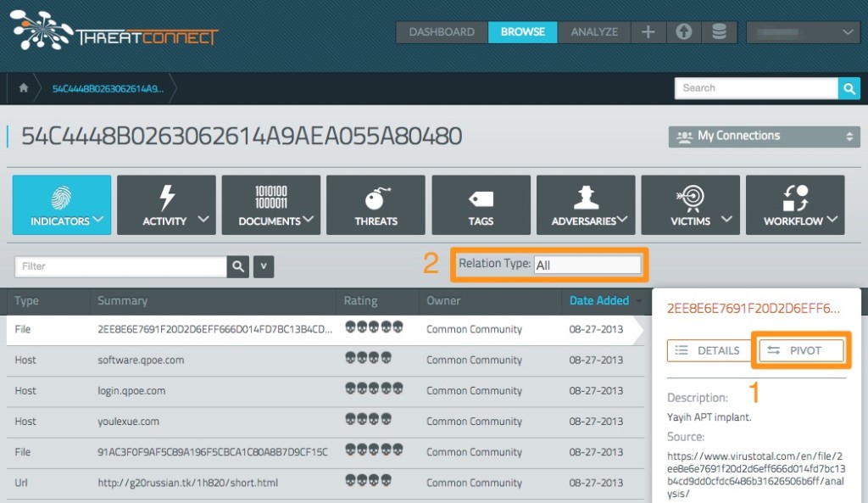868x503 pixels.
Task: Open the Victims target tile
Action: point(690,204)
